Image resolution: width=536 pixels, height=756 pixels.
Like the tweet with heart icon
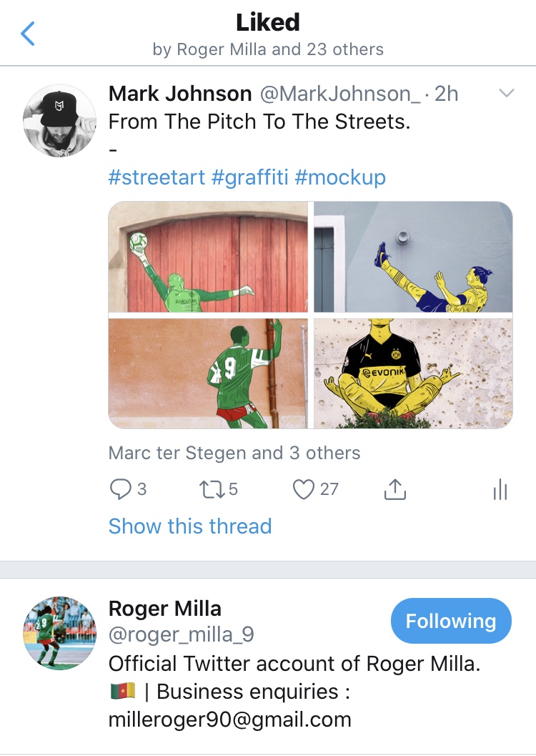(304, 490)
